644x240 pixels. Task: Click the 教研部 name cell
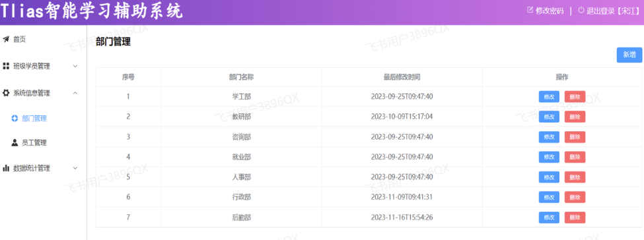[241, 117]
